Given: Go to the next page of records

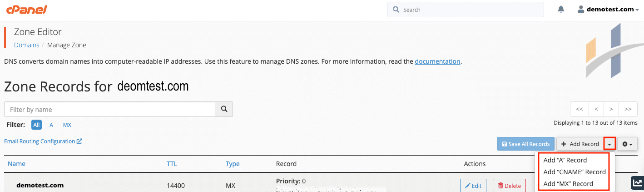Looking at the screenshot, I should (x=611, y=109).
